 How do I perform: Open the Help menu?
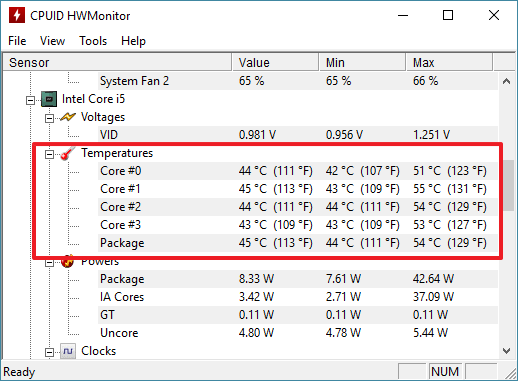[133, 41]
